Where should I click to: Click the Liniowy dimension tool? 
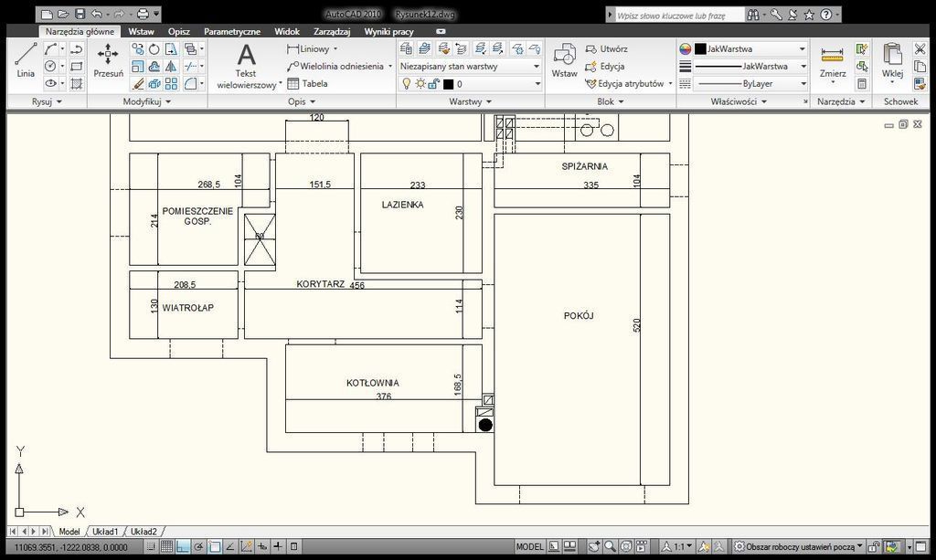point(308,49)
